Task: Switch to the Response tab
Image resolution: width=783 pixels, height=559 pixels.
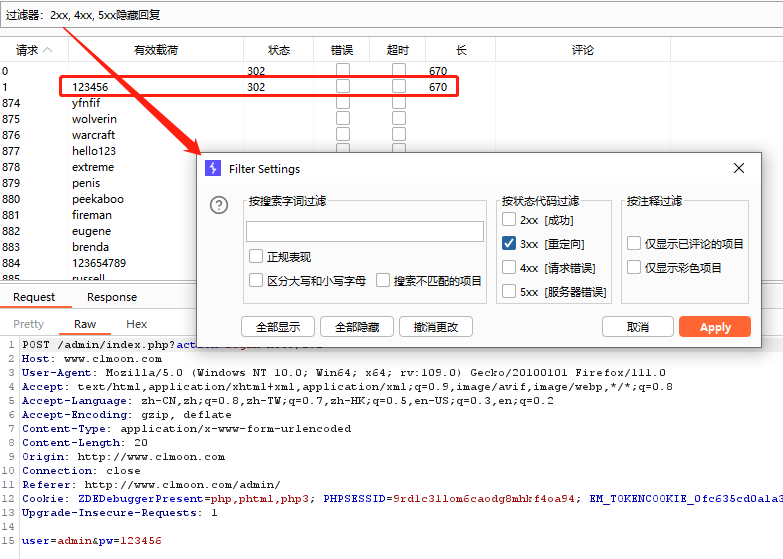Action: [x=112, y=297]
